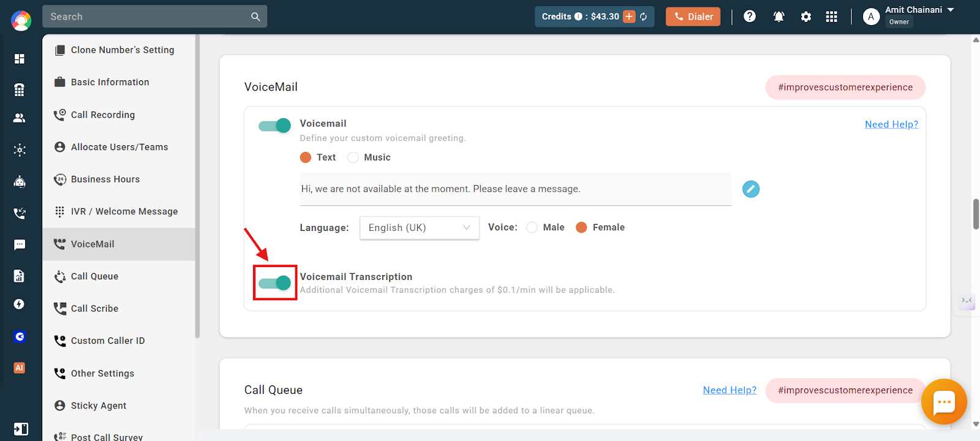This screenshot has width=980, height=441.
Task: Click #improvescustomerexperience tag in Call Queue card
Action: tap(845, 391)
